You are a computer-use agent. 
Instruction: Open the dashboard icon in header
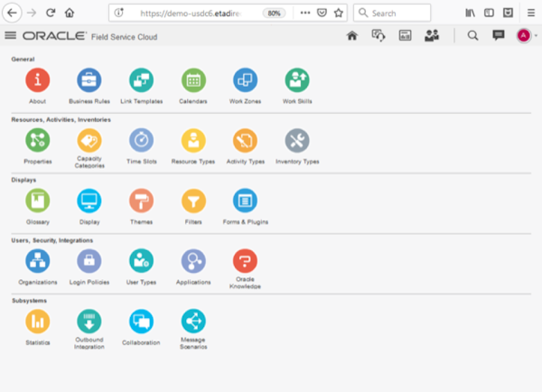[x=405, y=35]
